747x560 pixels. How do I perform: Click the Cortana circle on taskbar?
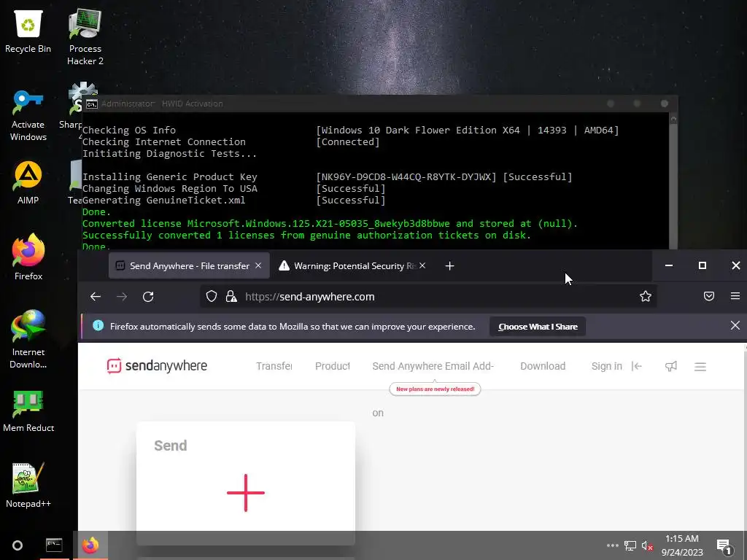point(18,545)
